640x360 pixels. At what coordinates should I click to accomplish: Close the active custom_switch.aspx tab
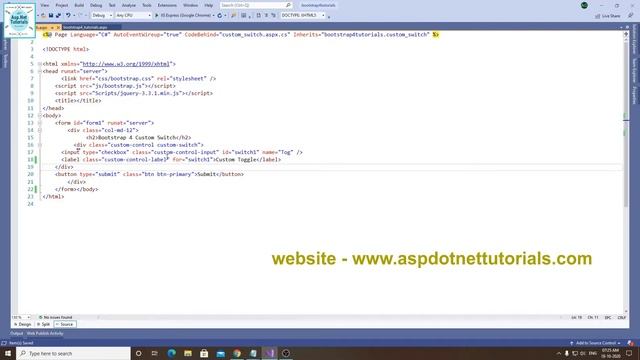(58, 27)
